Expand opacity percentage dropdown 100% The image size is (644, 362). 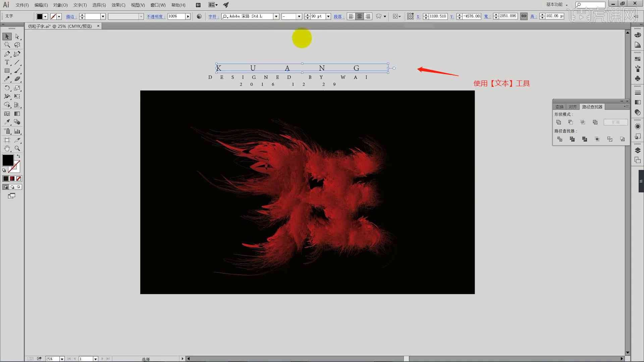point(188,16)
